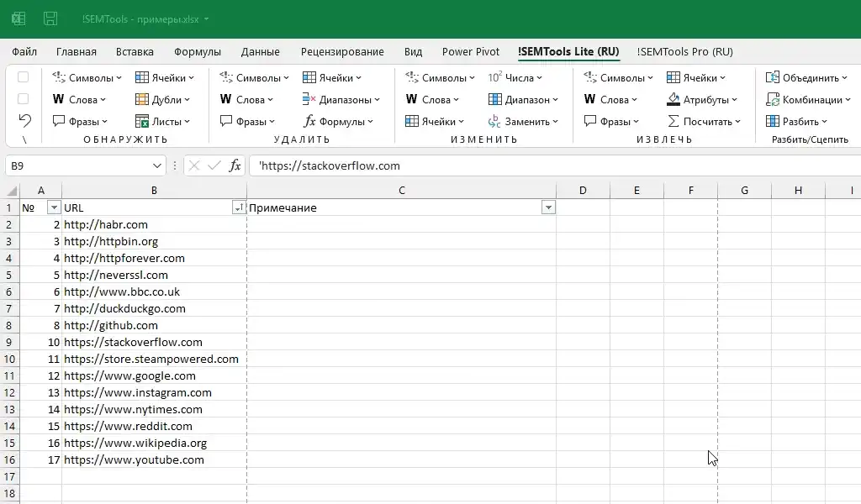Viewport: 861px width, 504px height.
Task: Click the Select All corner triangle
Action: 11,191
